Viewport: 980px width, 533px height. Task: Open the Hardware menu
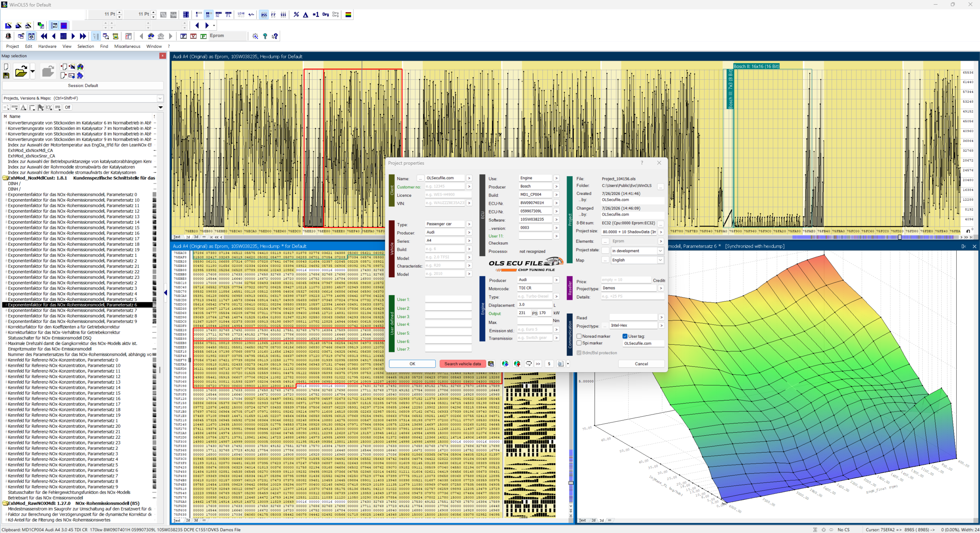(x=47, y=46)
